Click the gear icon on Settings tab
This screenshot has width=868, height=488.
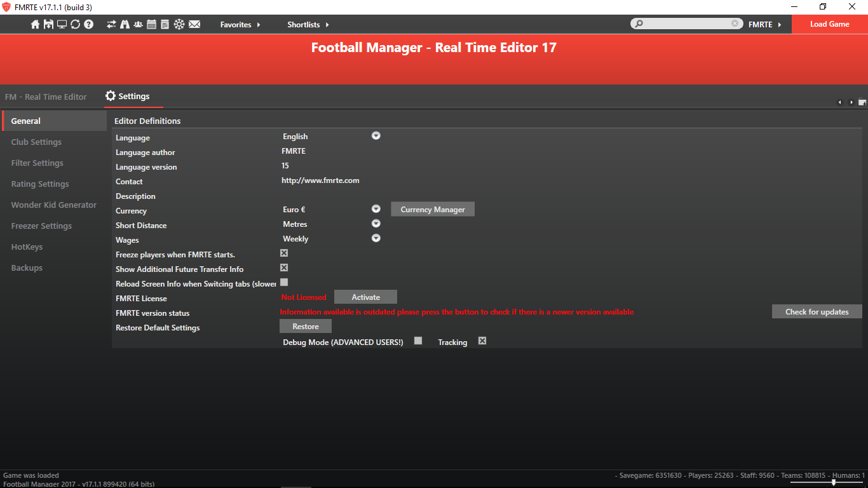pos(111,96)
